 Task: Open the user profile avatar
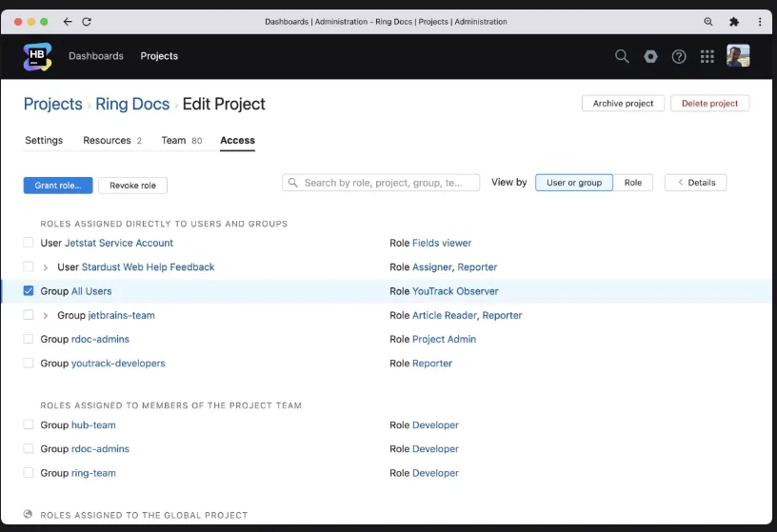[x=738, y=55]
